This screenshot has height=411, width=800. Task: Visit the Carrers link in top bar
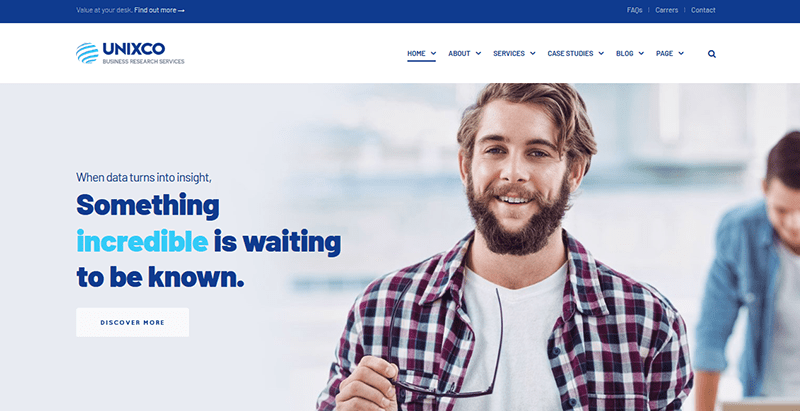(667, 10)
